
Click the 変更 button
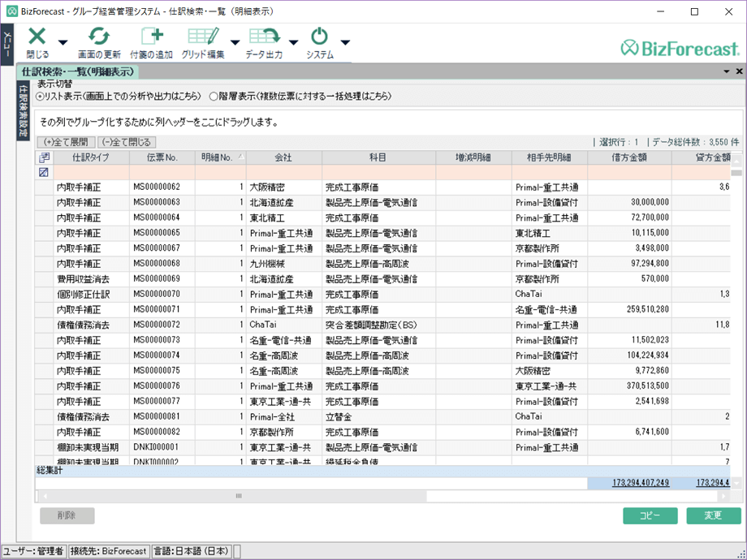[x=714, y=515]
